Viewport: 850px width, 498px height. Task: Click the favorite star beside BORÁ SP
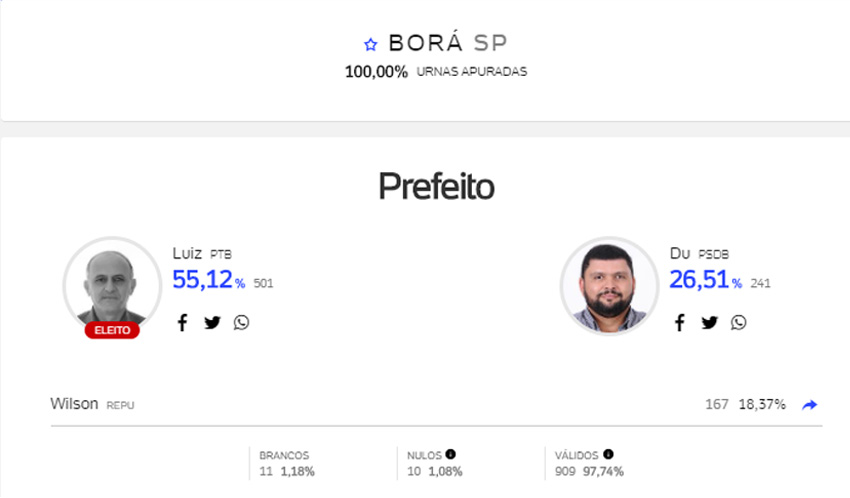click(x=371, y=44)
